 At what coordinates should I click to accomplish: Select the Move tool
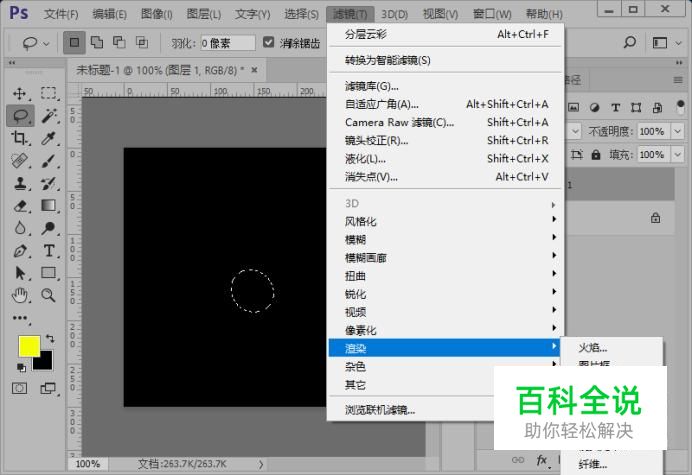19,94
